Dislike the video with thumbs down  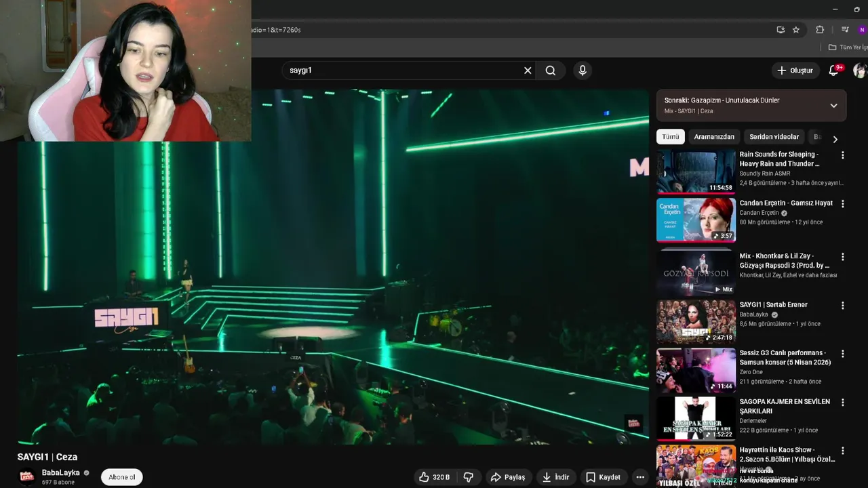469,477
